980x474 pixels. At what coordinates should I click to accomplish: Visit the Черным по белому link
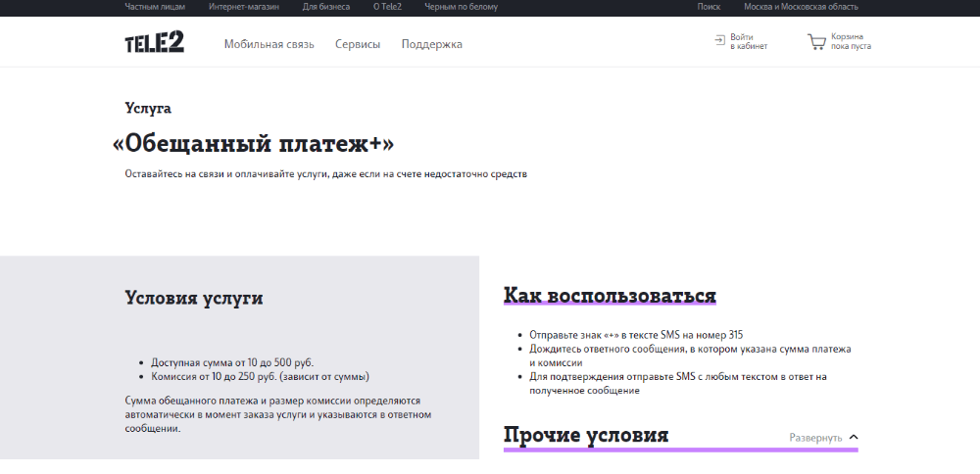pyautogui.click(x=461, y=7)
